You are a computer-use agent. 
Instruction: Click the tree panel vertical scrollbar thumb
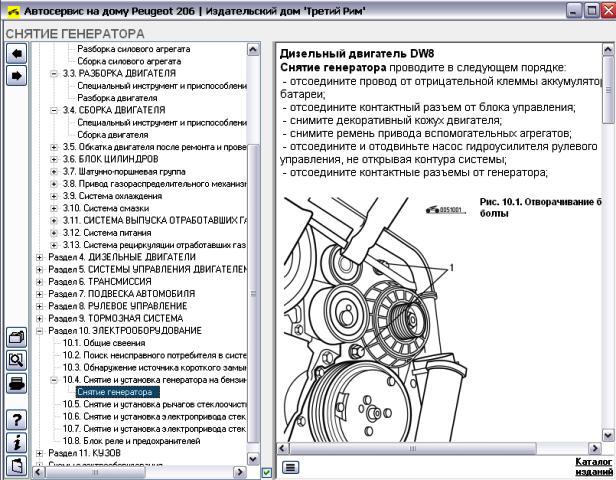point(253,294)
